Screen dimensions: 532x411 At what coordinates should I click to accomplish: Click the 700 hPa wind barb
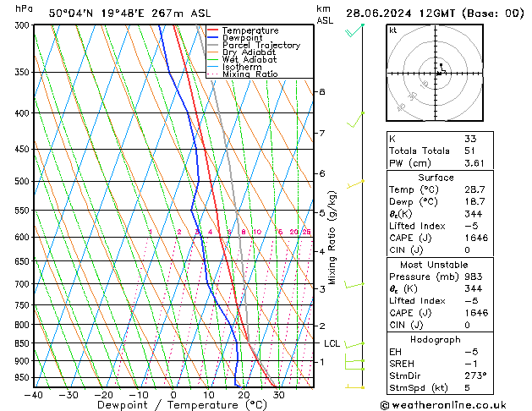[354, 285]
